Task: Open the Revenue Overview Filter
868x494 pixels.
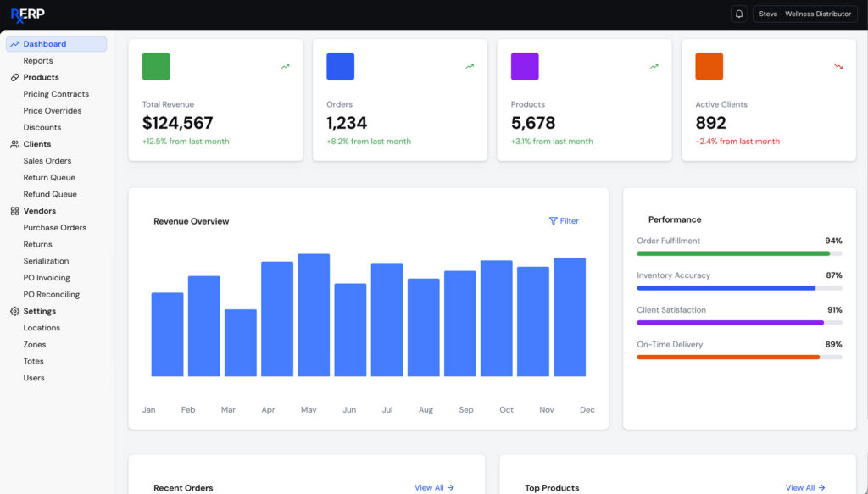Action: pyautogui.click(x=564, y=221)
